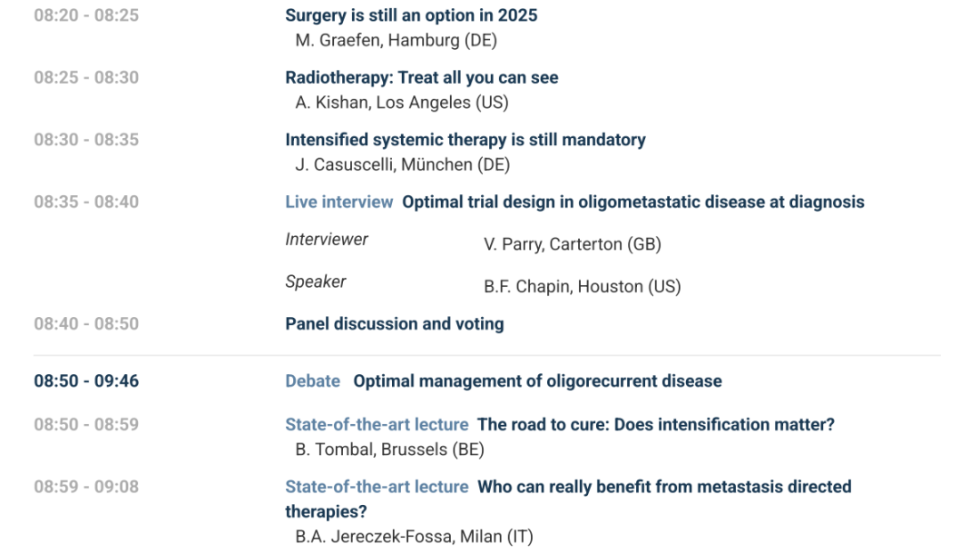Image resolution: width=980 pixels, height=554 pixels.
Task: Open 'Radiotherapy: Treat all you can see' session
Action: click(422, 78)
